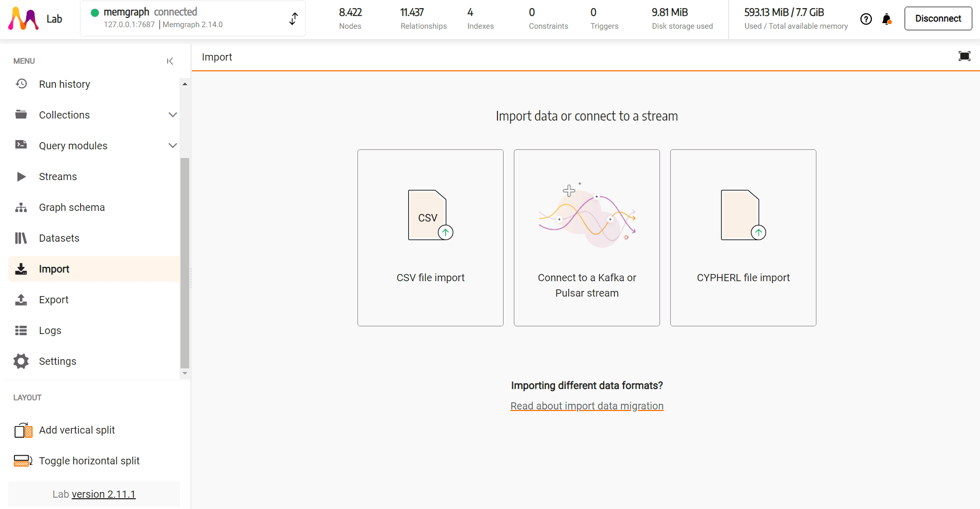
Task: Click the Query modules terminal icon
Action: tap(21, 145)
